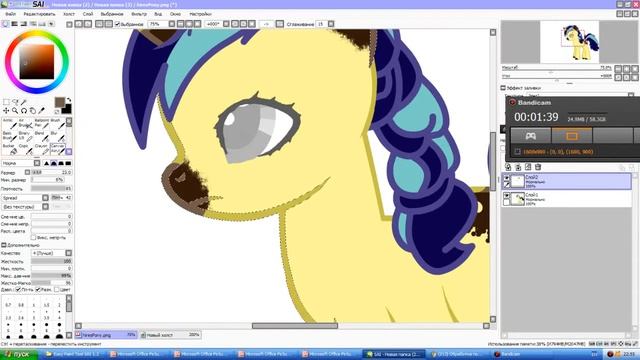Switch to the Новый холст canvas tab
The image size is (640, 360).
(x=171, y=335)
